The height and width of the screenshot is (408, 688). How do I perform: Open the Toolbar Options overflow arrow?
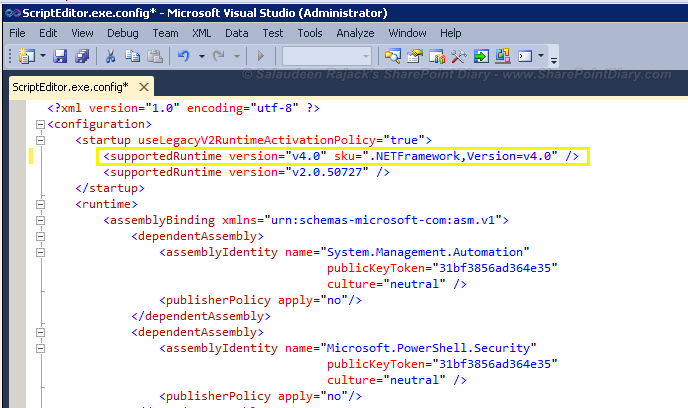[x=554, y=60]
